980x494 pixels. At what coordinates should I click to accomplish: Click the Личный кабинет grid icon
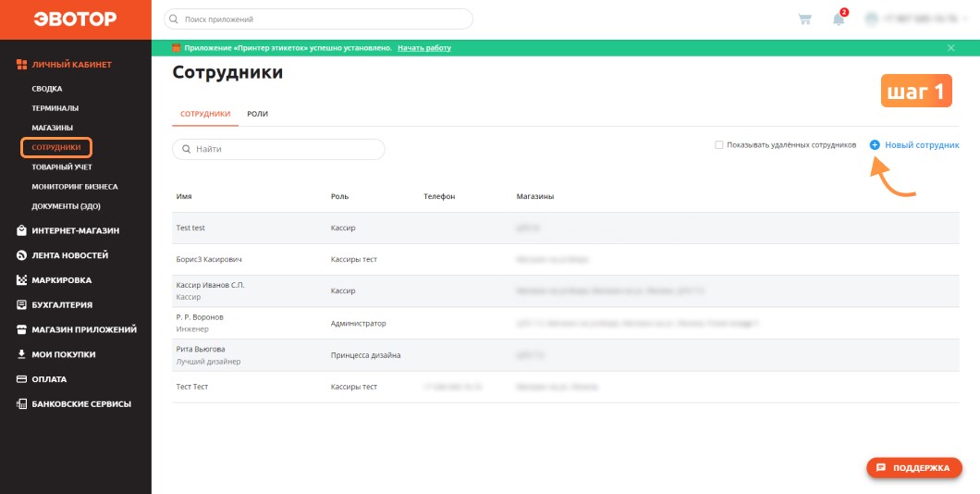pyautogui.click(x=22, y=65)
